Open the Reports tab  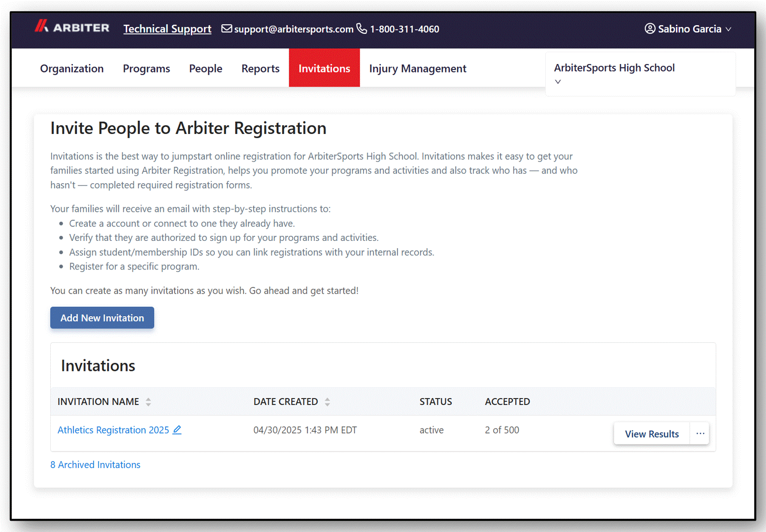(x=260, y=68)
